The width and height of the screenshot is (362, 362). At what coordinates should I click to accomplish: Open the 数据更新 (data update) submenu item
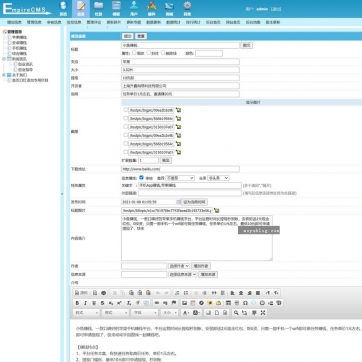(x=153, y=22)
